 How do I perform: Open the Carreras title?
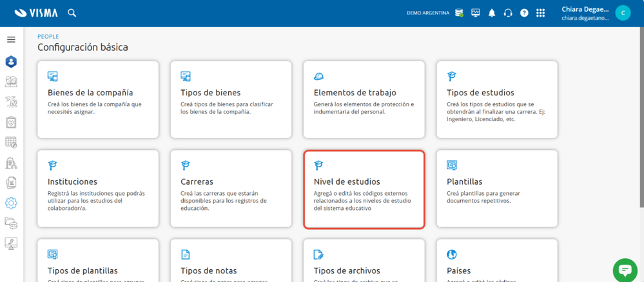pos(197,182)
